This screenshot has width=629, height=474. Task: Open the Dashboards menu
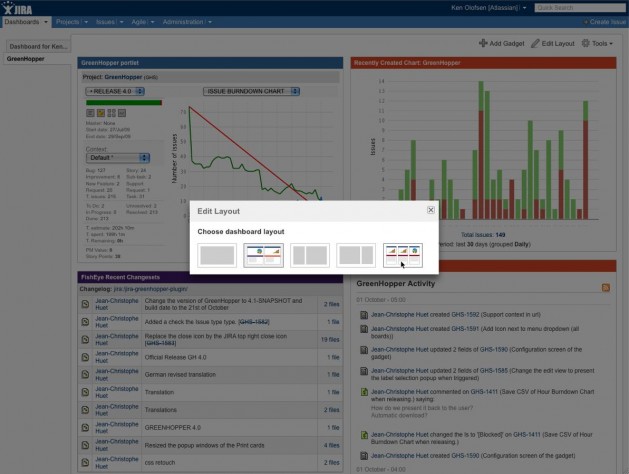(26, 22)
